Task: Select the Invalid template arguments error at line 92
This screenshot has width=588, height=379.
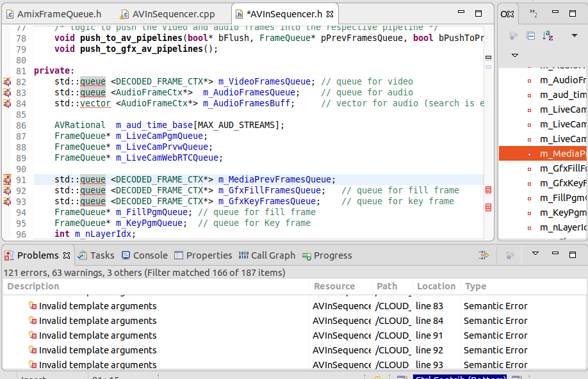Action: 295,350
